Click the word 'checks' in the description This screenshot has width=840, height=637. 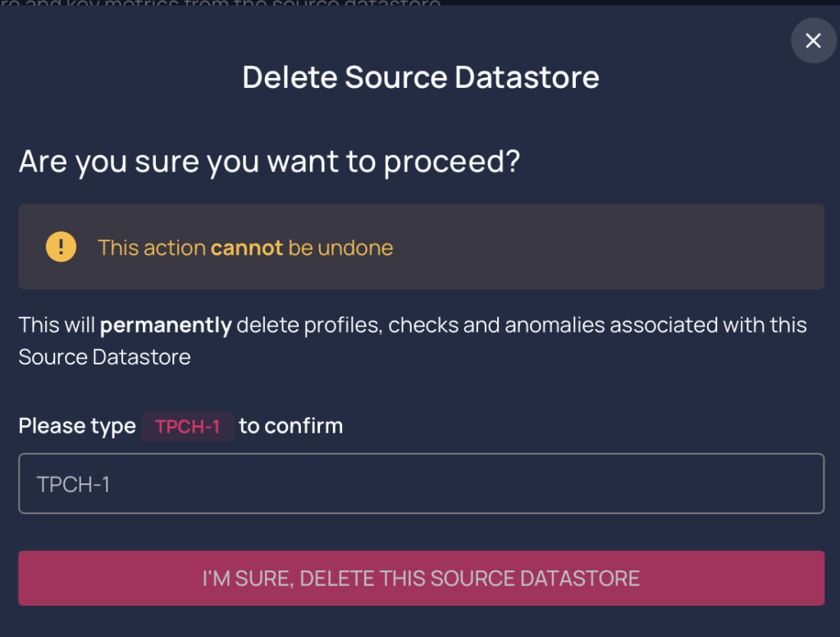[x=423, y=325]
